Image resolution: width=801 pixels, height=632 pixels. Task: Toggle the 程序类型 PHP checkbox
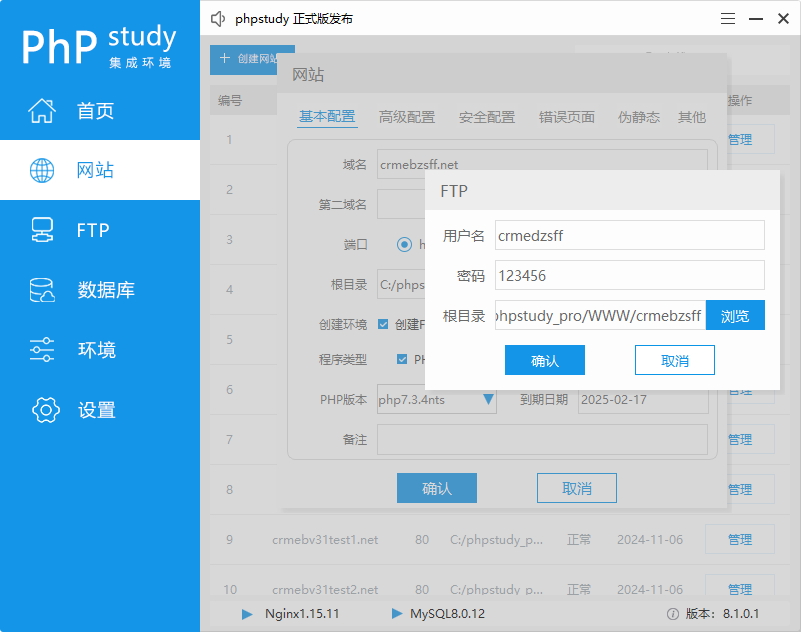402,359
